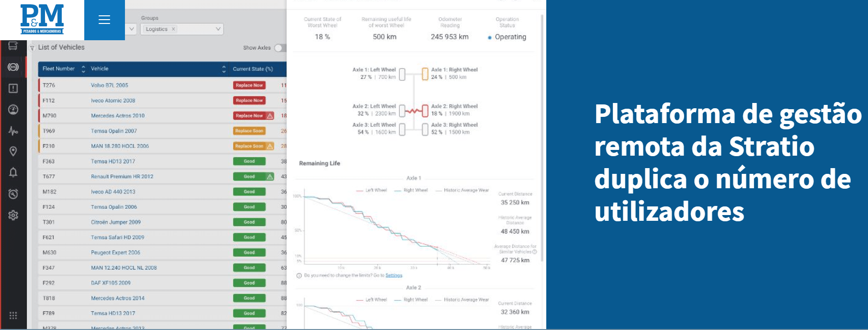868x330 pixels.
Task: Click the Replace Soon badge on row T969
Action: [249, 131]
